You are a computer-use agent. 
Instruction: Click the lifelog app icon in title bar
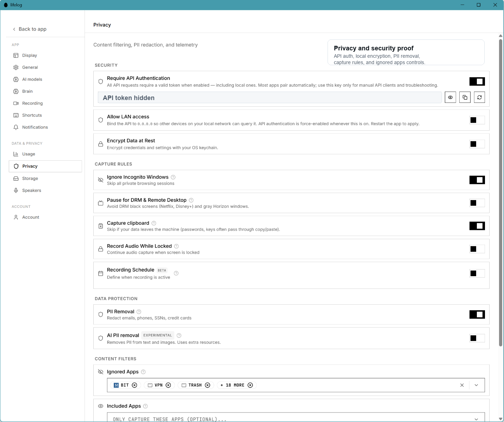[6, 5]
